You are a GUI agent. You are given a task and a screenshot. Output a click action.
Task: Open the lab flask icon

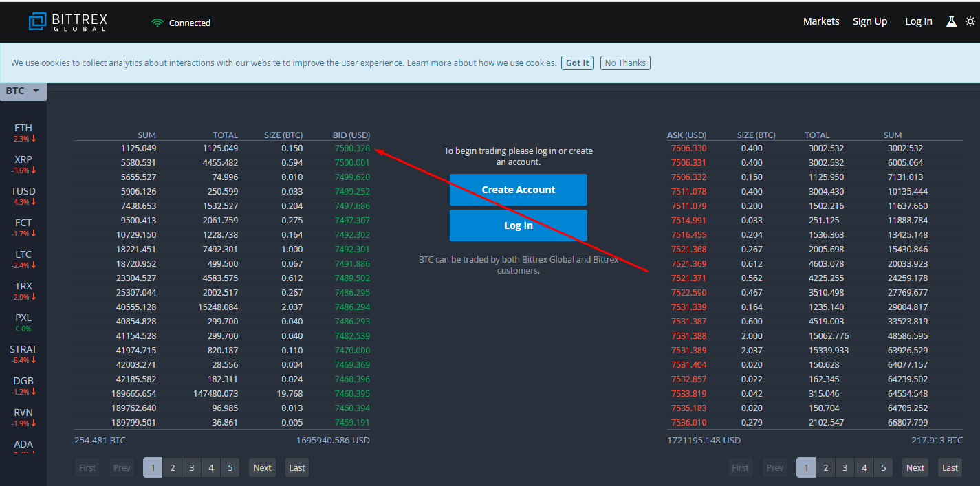pyautogui.click(x=951, y=21)
